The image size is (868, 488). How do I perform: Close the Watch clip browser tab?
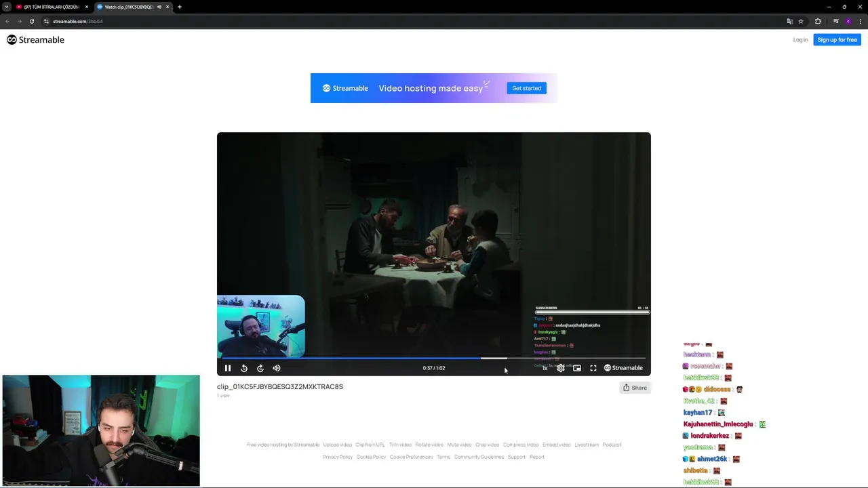click(x=167, y=7)
